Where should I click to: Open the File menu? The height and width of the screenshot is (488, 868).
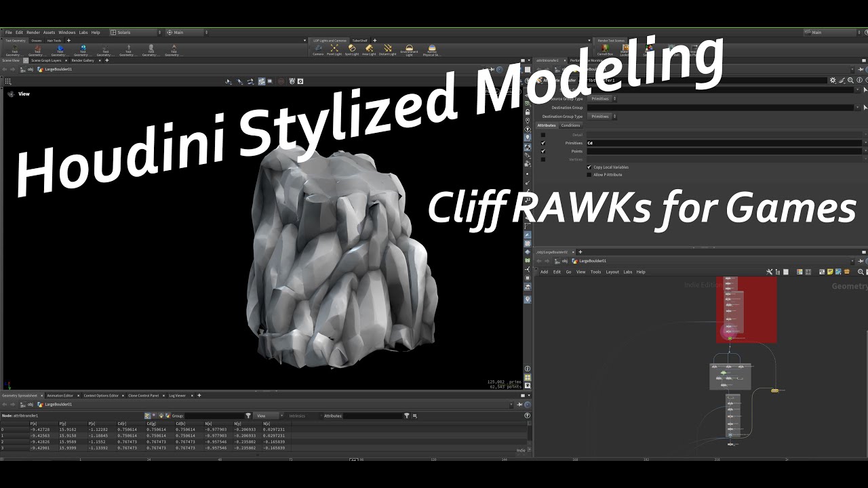(x=9, y=33)
